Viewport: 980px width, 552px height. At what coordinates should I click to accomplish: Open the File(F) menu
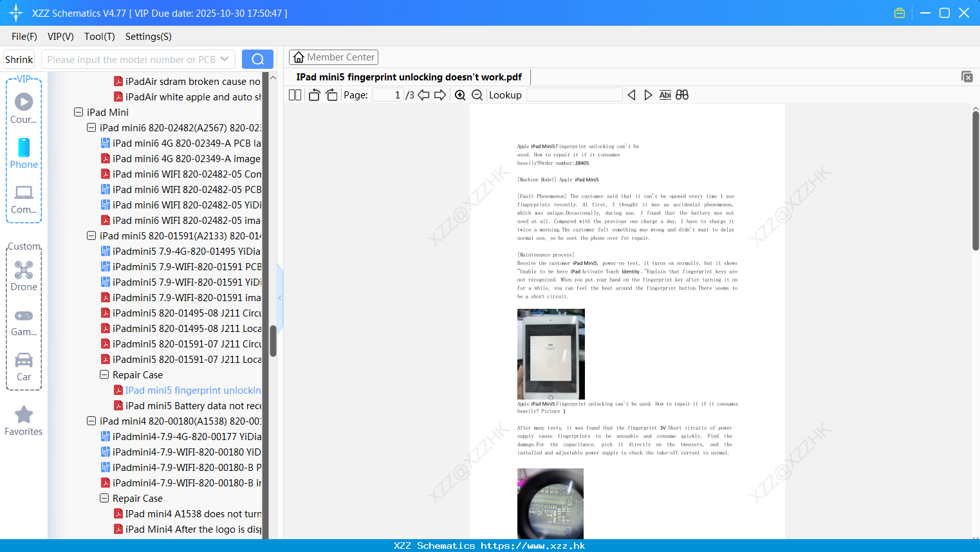coord(24,37)
